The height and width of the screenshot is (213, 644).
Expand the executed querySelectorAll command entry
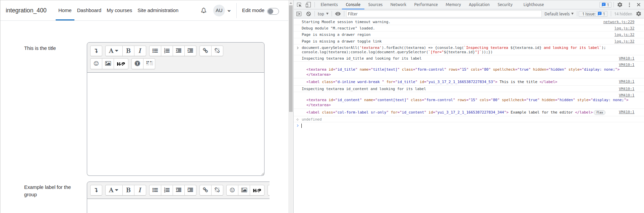point(298,48)
